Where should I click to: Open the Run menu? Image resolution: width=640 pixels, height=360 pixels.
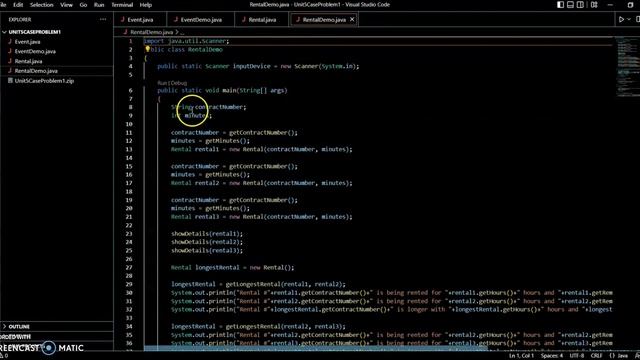pos(99,5)
